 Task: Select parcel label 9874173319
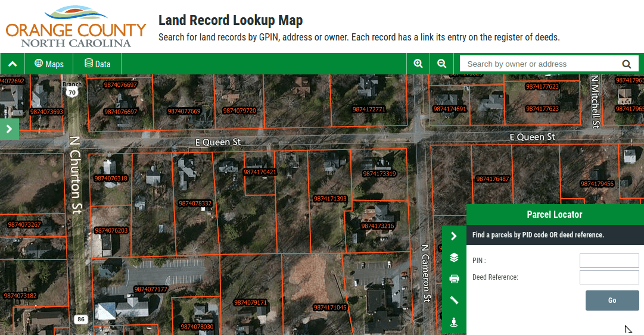click(379, 173)
